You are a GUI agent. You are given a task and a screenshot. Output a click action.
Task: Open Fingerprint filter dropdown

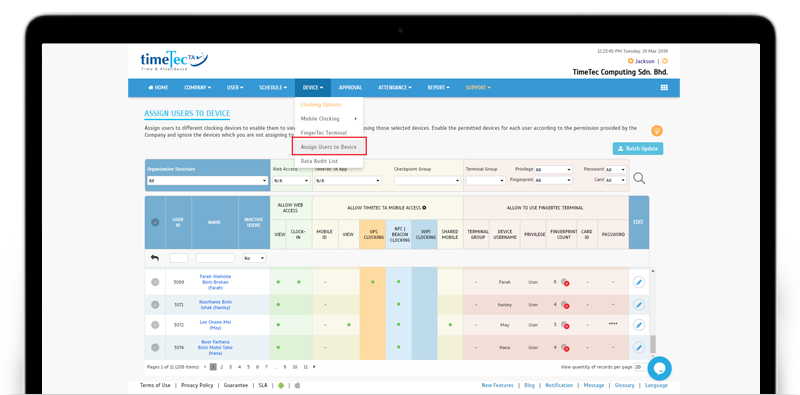coord(554,180)
